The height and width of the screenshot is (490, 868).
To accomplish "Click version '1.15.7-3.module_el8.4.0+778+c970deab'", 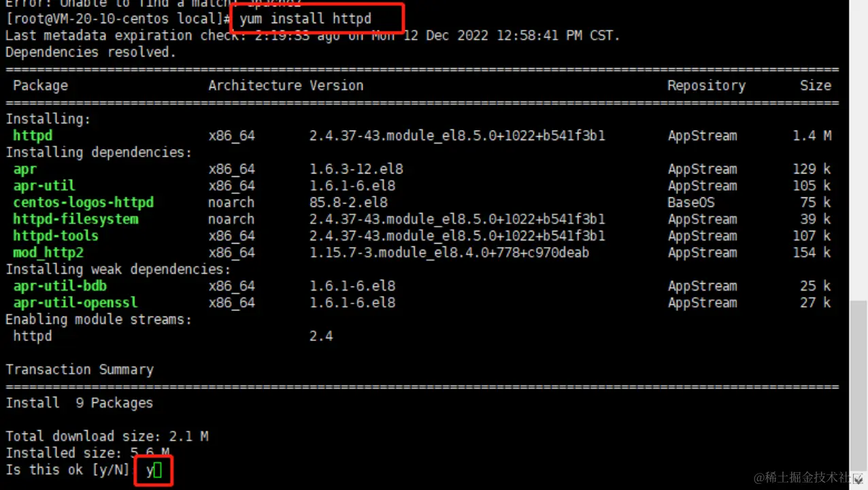I will point(450,252).
